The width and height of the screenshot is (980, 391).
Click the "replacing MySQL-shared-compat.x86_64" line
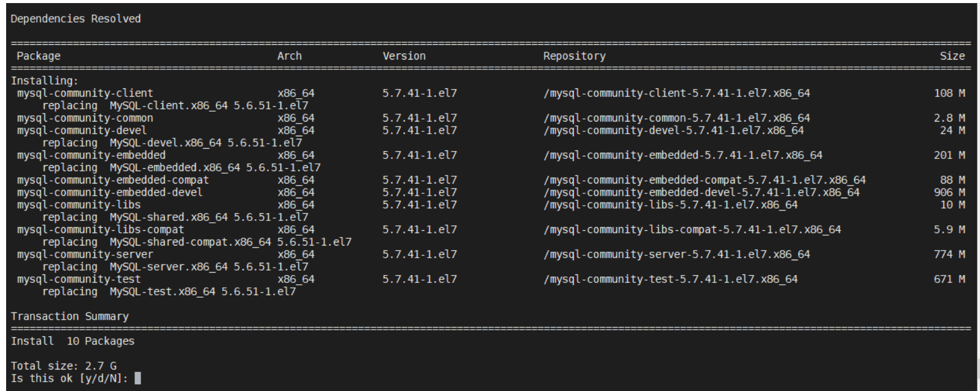[196, 242]
